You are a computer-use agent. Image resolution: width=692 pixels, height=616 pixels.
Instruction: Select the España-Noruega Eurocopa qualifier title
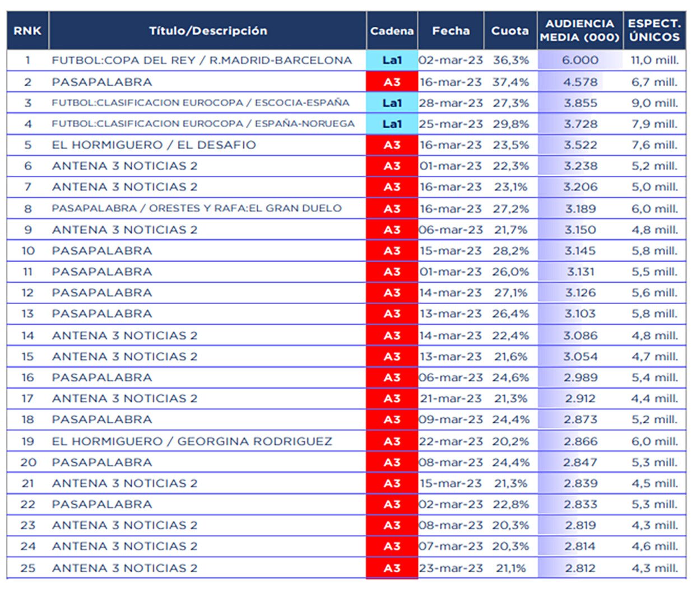click(x=203, y=124)
